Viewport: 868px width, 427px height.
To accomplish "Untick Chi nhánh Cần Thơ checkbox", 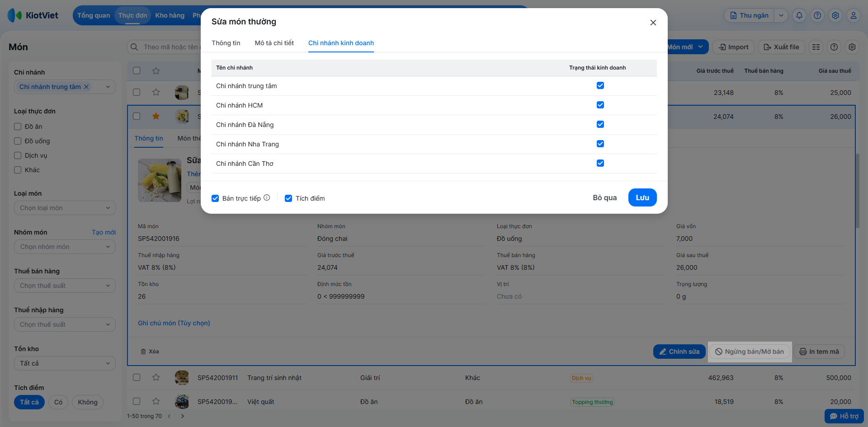I will coord(600,163).
